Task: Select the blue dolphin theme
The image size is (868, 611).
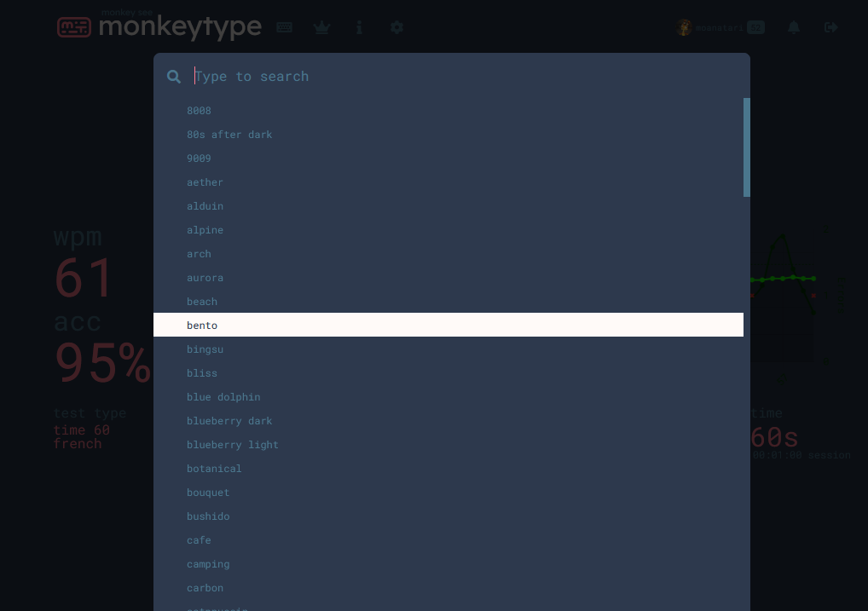Action: click(223, 396)
